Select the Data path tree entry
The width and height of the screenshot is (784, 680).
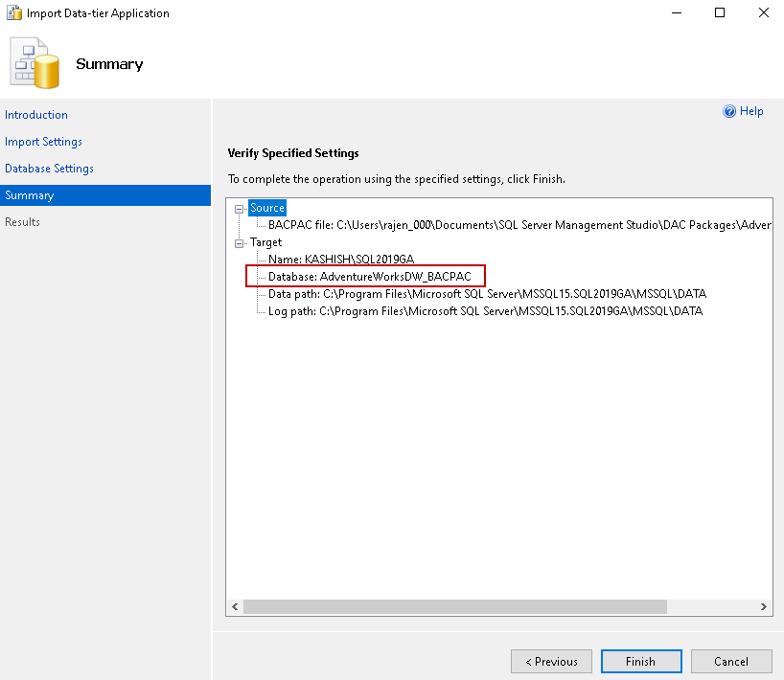[487, 294]
